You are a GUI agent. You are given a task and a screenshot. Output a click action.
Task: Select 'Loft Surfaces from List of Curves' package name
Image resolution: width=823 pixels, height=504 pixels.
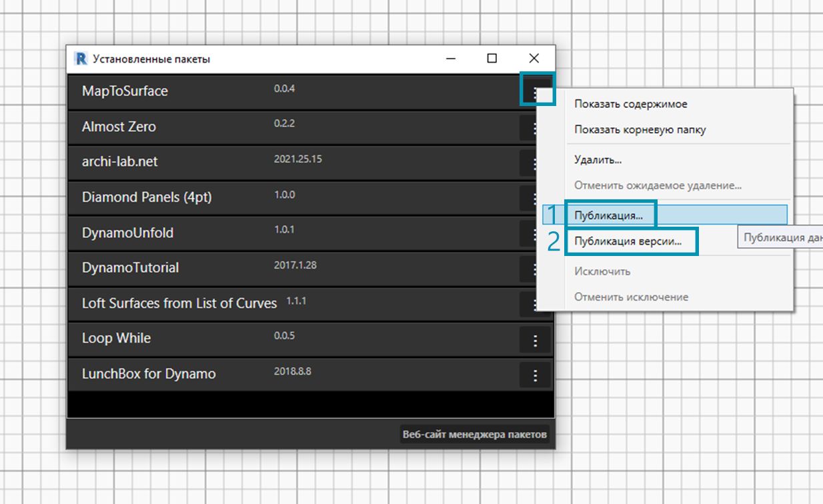(179, 303)
